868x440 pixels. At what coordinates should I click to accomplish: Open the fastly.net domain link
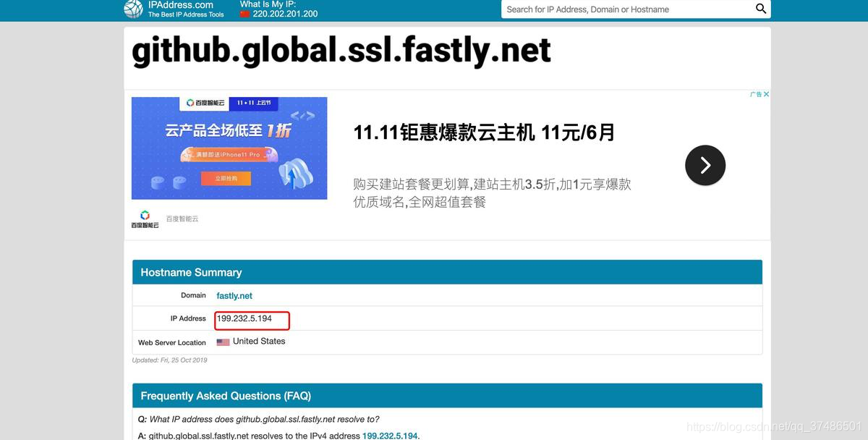[234, 296]
